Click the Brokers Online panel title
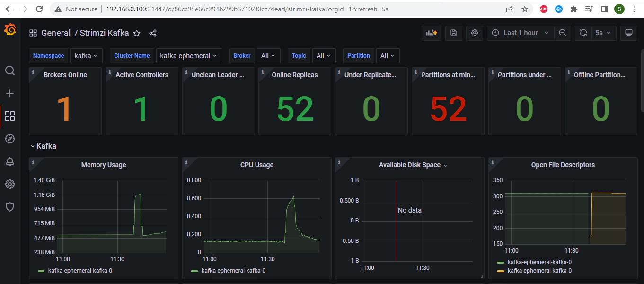This screenshot has width=644, height=284. click(65, 75)
